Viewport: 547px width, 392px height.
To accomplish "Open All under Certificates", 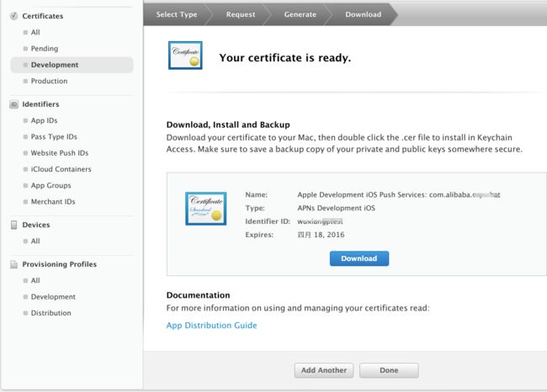I will tap(35, 33).
